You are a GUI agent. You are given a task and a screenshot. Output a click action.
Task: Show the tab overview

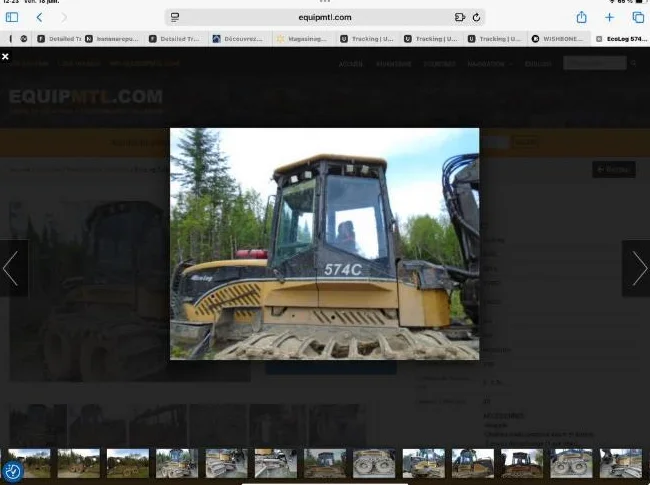(x=638, y=17)
